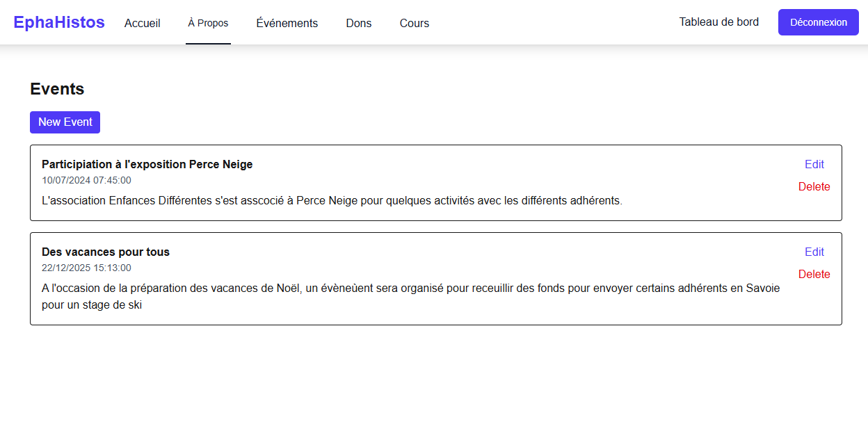
Task: Click the Déconnexion button
Action: [819, 22]
